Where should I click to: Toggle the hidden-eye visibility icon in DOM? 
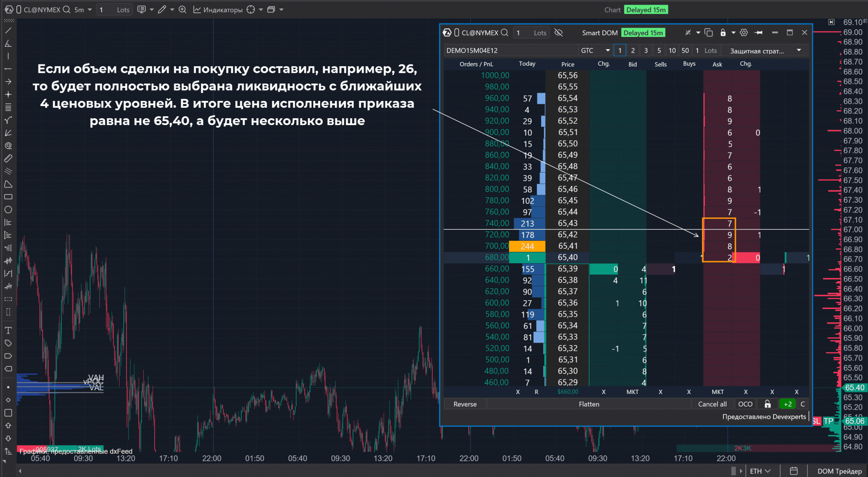coord(559,33)
